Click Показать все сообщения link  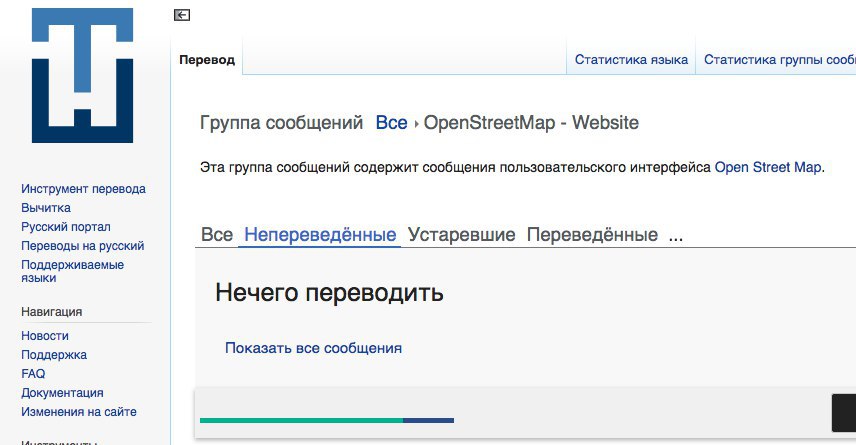pyautogui.click(x=313, y=348)
